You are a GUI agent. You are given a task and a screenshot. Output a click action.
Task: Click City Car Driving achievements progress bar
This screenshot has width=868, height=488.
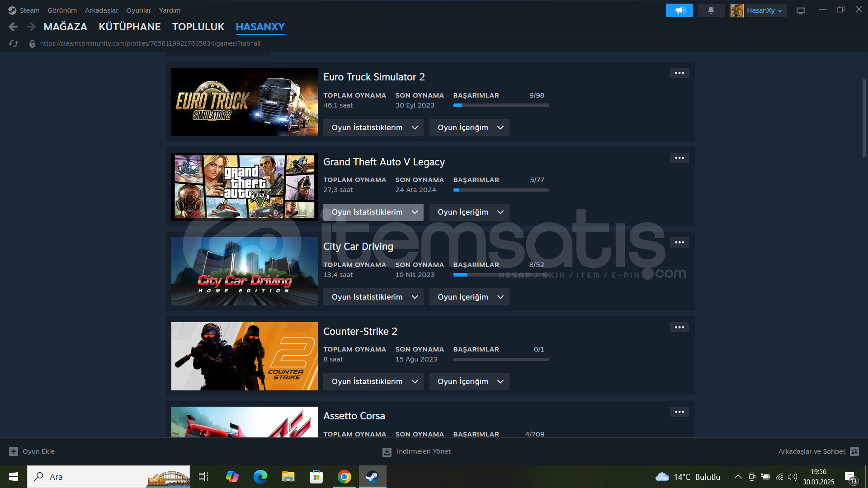click(x=501, y=275)
